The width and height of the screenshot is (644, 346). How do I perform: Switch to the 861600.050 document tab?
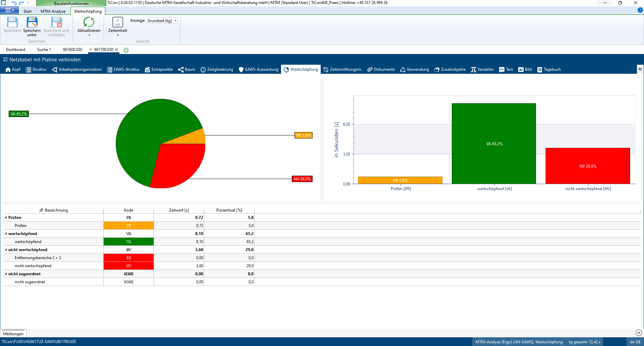click(x=72, y=50)
